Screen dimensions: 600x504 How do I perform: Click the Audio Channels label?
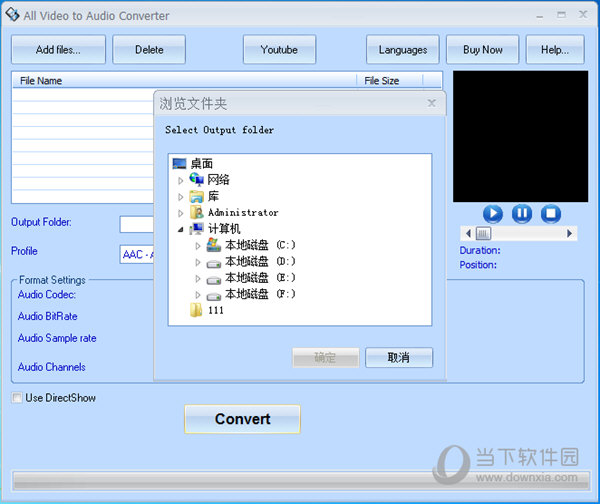click(x=52, y=367)
